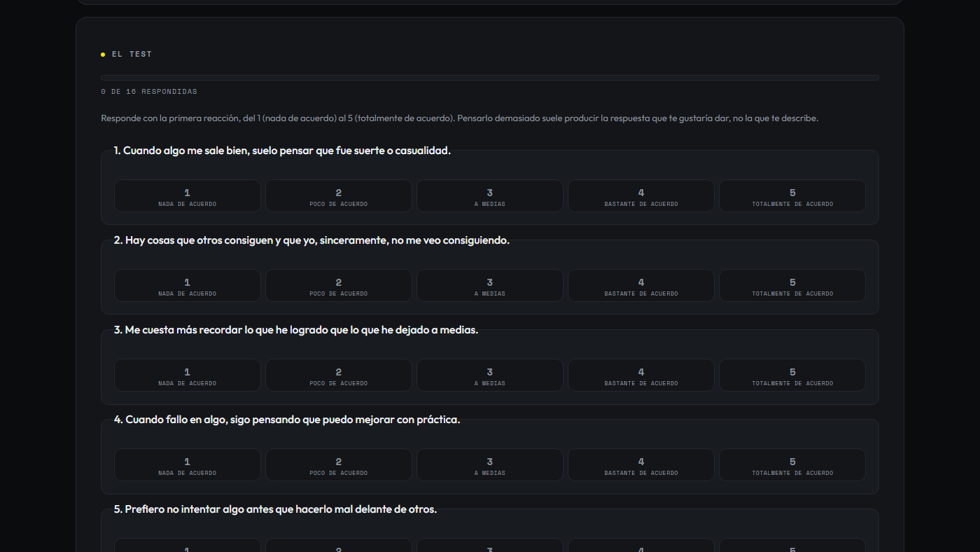Screen dimensions: 980x552
Task: Click the yellow dot beside EL TEST
Action: (103, 54)
